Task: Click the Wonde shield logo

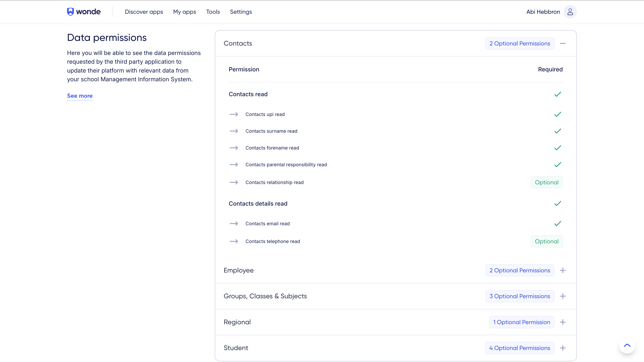Action: (70, 12)
